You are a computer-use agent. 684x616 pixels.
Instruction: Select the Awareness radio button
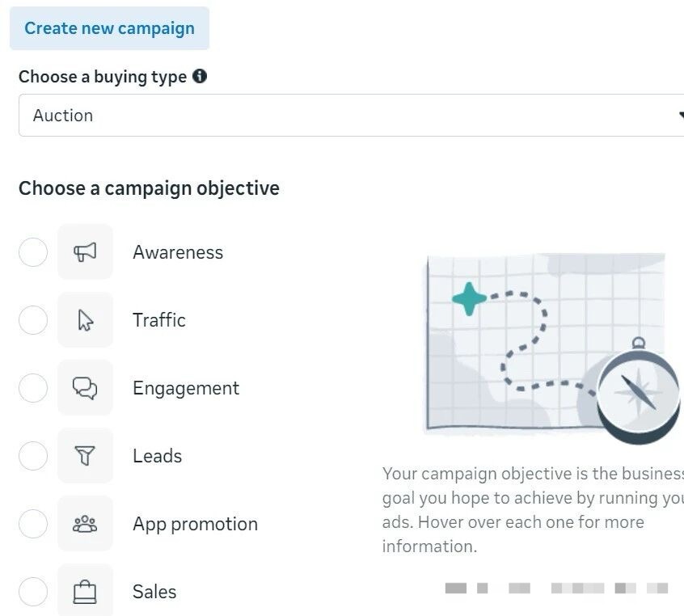(x=33, y=252)
